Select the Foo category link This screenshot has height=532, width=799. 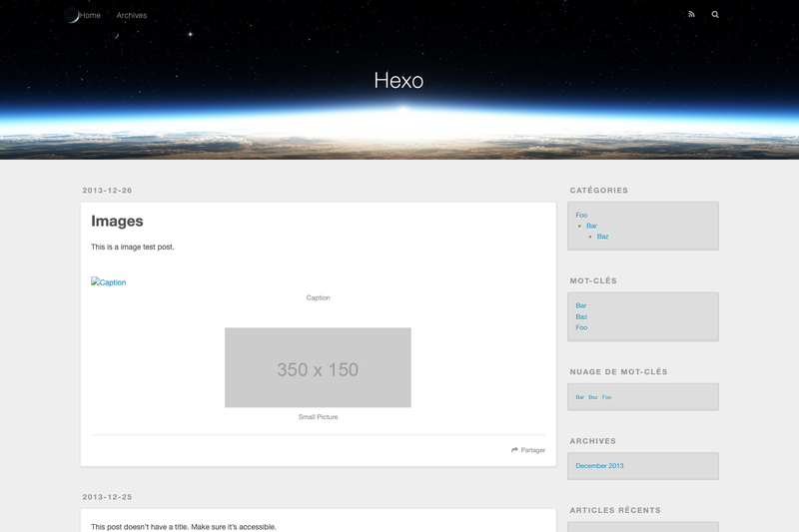click(581, 215)
